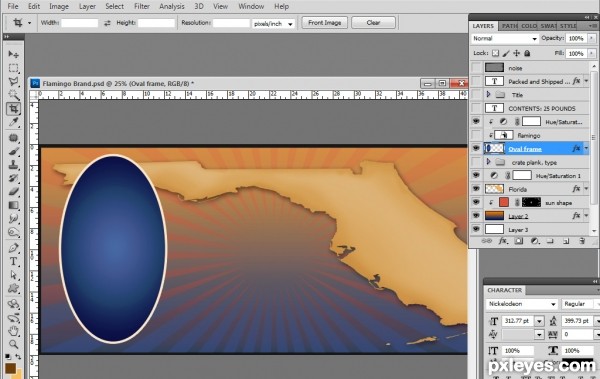600x379 pixels.
Task: Open the Layer menu
Action: [x=87, y=7]
